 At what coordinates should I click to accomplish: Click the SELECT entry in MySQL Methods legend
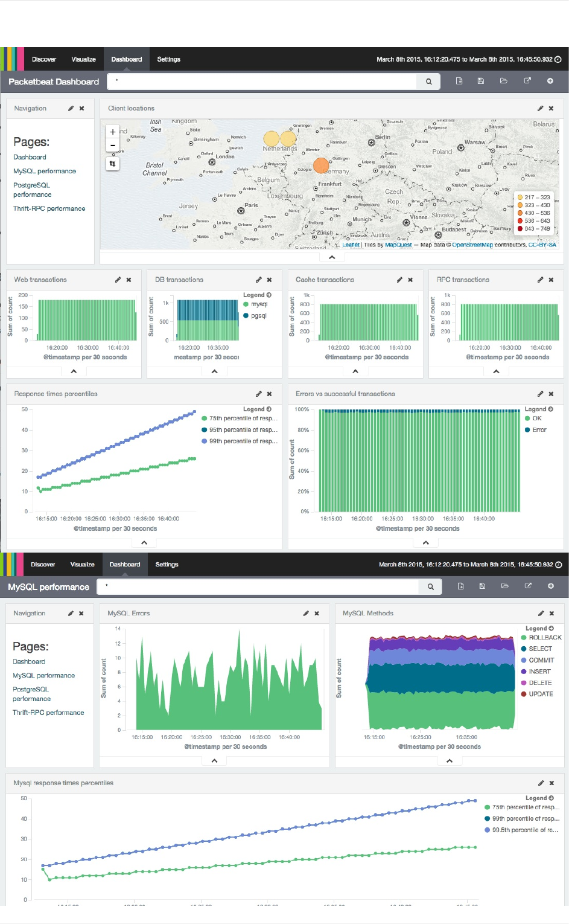(x=536, y=649)
